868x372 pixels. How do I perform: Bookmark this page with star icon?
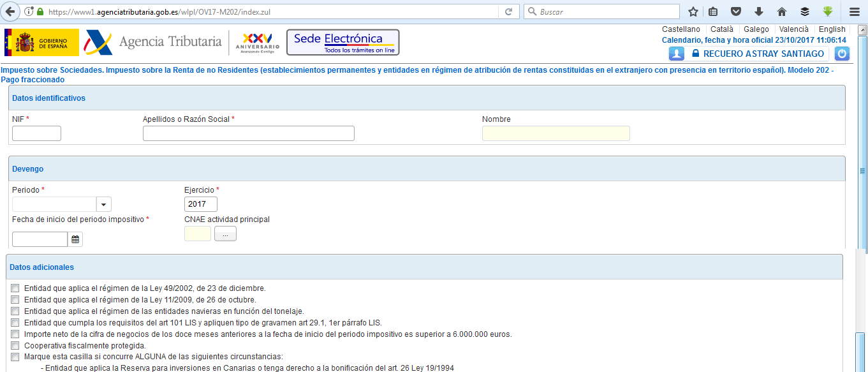pos(693,11)
